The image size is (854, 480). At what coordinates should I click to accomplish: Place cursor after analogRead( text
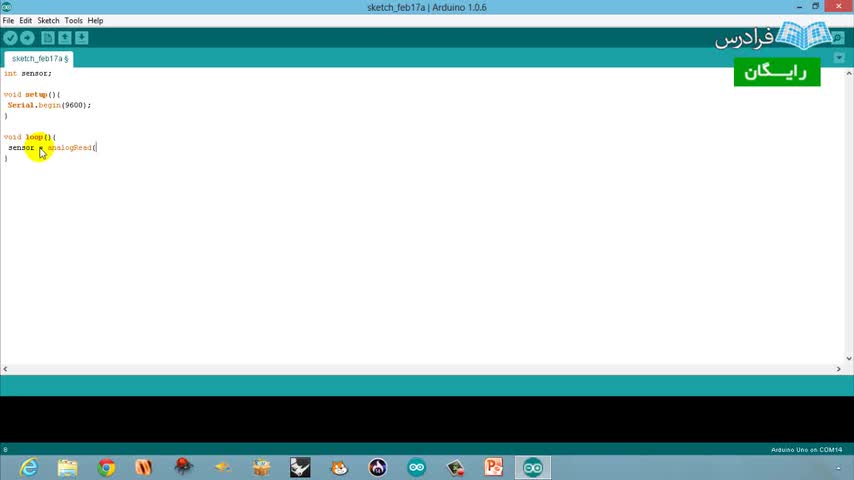point(96,148)
